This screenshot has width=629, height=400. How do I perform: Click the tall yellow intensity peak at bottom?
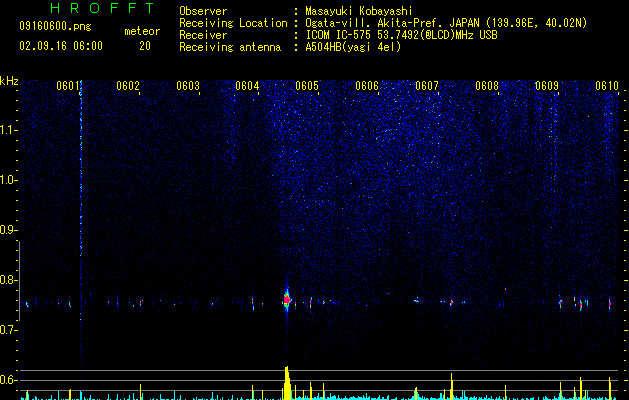pyautogui.click(x=287, y=382)
